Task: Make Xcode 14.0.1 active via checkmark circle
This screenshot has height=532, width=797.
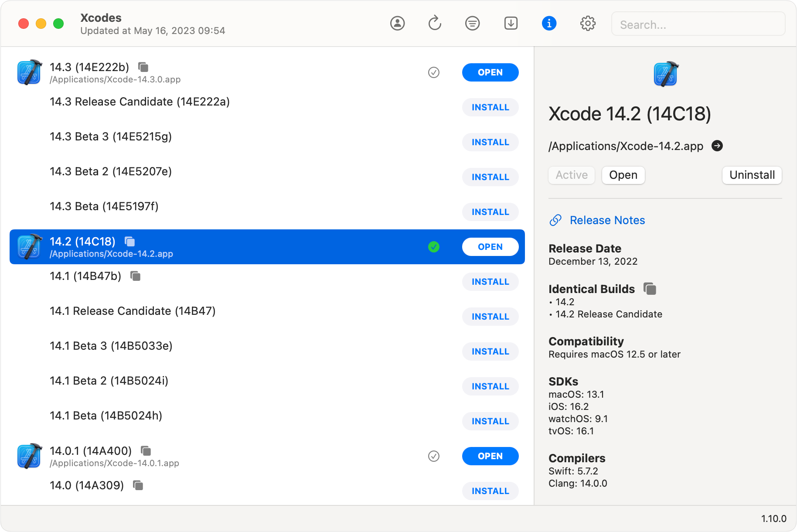Action: pyautogui.click(x=433, y=456)
